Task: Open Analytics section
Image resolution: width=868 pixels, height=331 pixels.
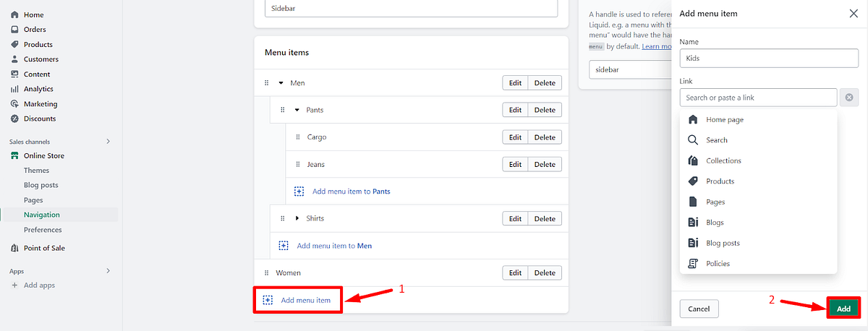Action: click(x=38, y=89)
